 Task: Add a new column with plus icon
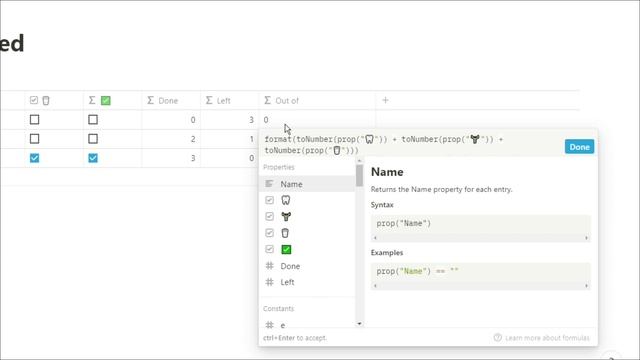385,100
